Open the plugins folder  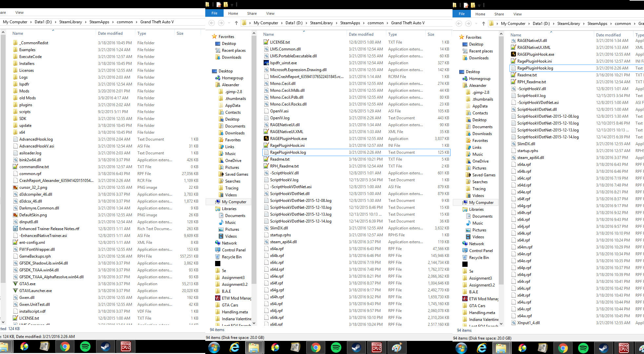(x=26, y=105)
